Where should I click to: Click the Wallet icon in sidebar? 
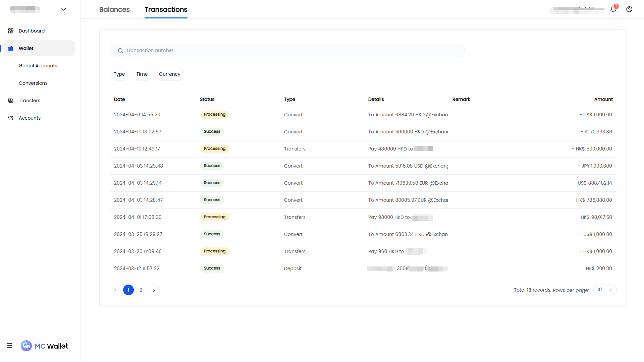coord(11,48)
